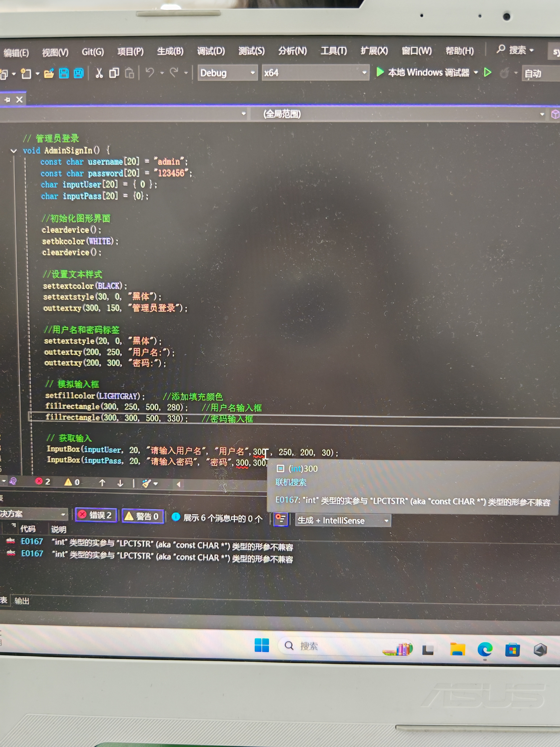Collapse the AdminSignIn function block

pyautogui.click(x=13, y=151)
